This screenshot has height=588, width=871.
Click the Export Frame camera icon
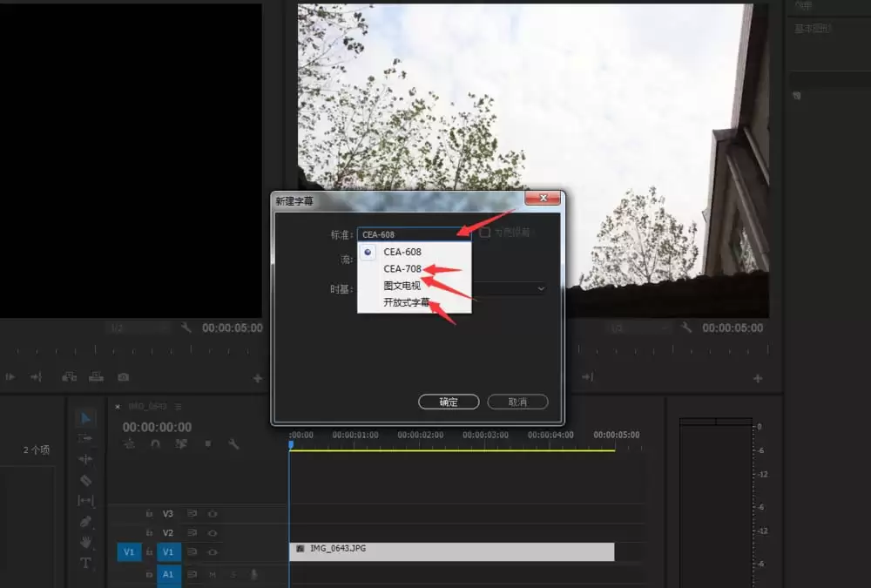[124, 377]
